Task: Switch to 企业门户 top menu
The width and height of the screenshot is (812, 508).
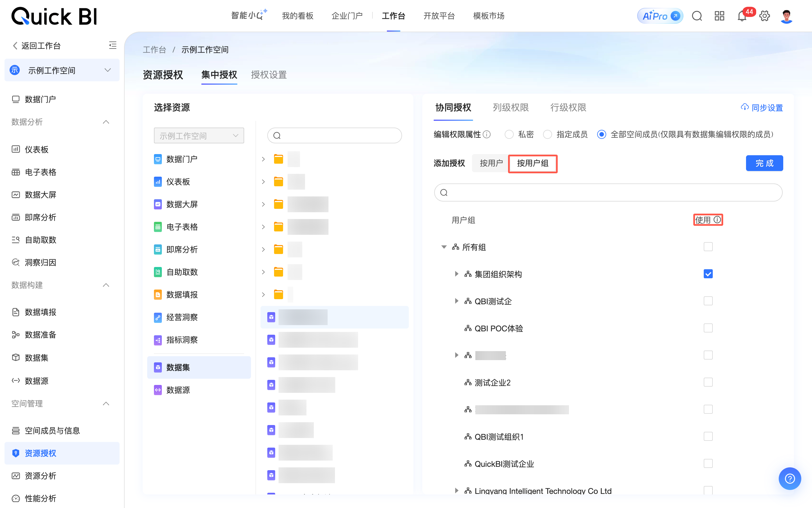Action: [x=347, y=16]
